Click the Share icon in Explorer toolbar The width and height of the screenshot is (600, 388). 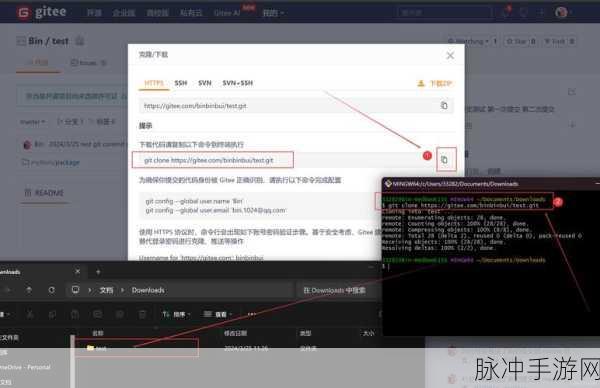point(120,314)
